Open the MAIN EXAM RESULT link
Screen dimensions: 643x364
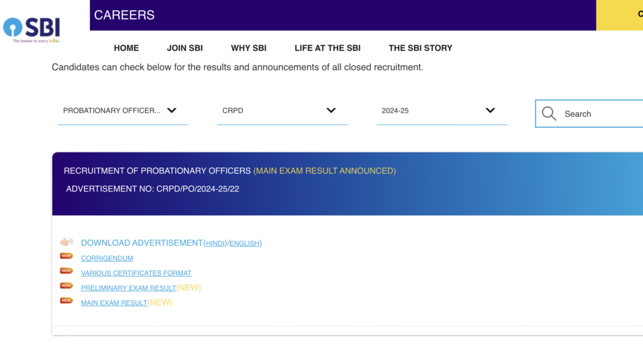coord(114,303)
